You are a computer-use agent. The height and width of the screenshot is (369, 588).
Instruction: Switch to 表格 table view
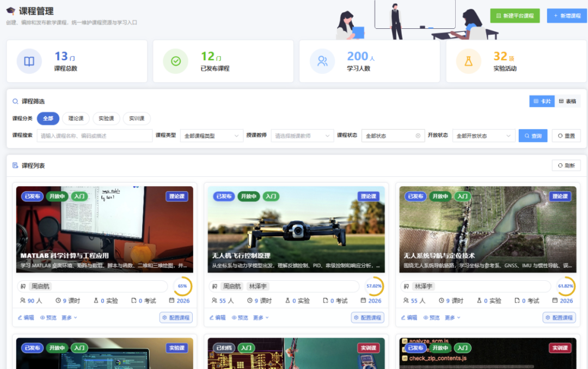click(x=567, y=101)
